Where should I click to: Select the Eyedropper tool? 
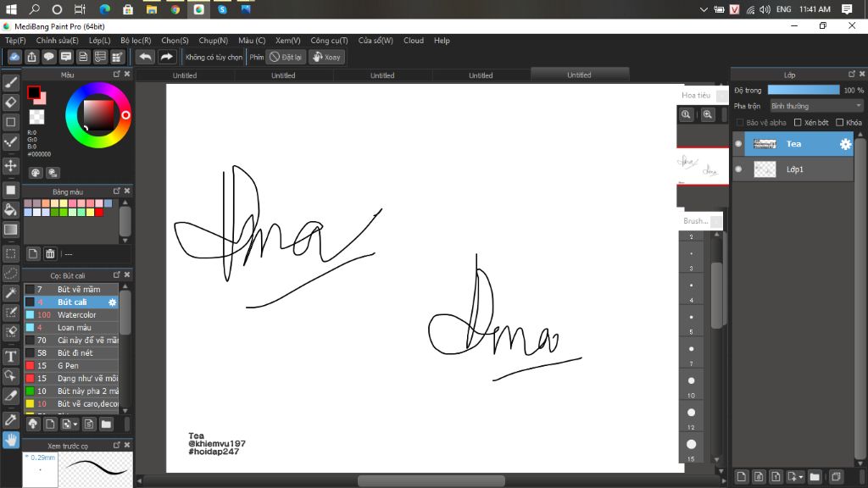click(x=10, y=420)
